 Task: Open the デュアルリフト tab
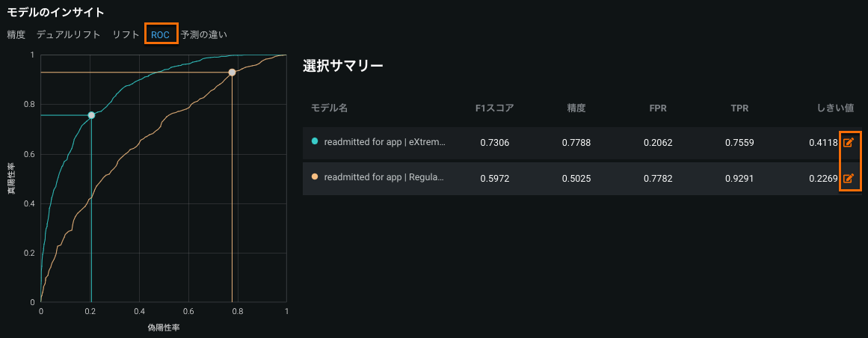pyautogui.click(x=68, y=34)
